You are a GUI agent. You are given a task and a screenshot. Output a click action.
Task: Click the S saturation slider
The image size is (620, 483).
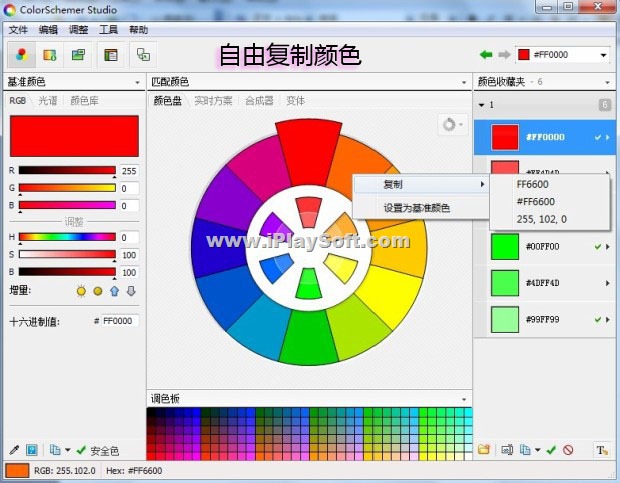pos(67,254)
